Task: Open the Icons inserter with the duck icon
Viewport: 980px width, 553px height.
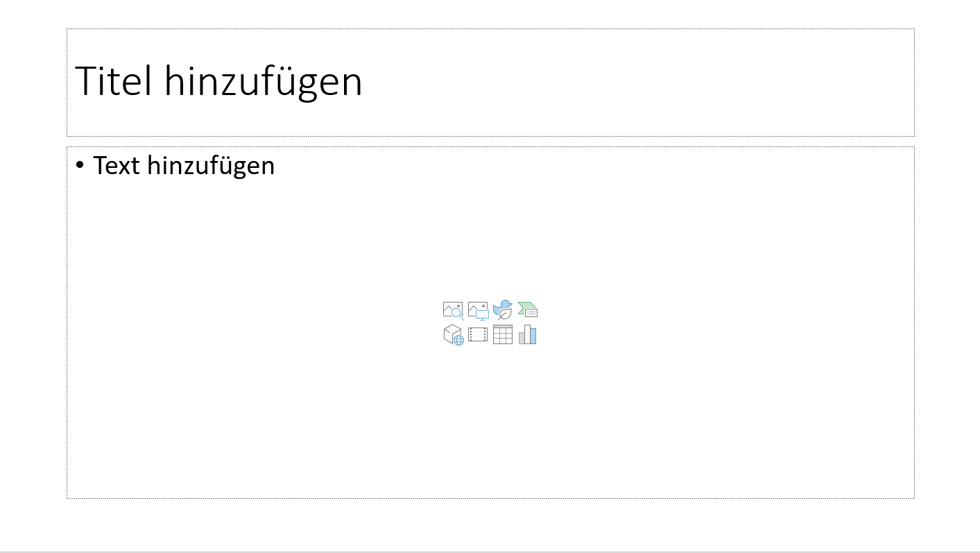Action: 503,310
